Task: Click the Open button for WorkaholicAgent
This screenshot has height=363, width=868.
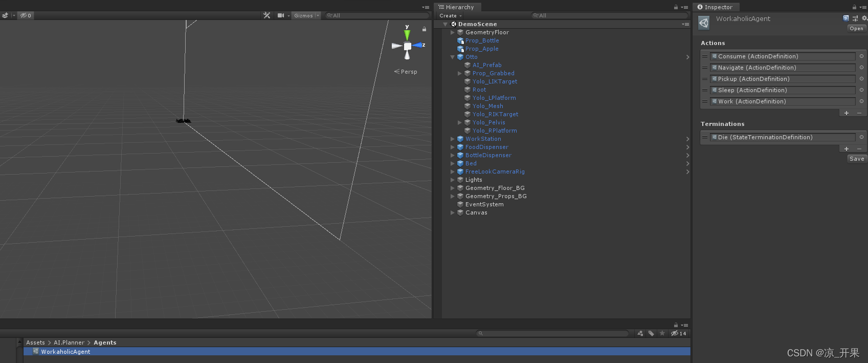Action: (x=856, y=29)
